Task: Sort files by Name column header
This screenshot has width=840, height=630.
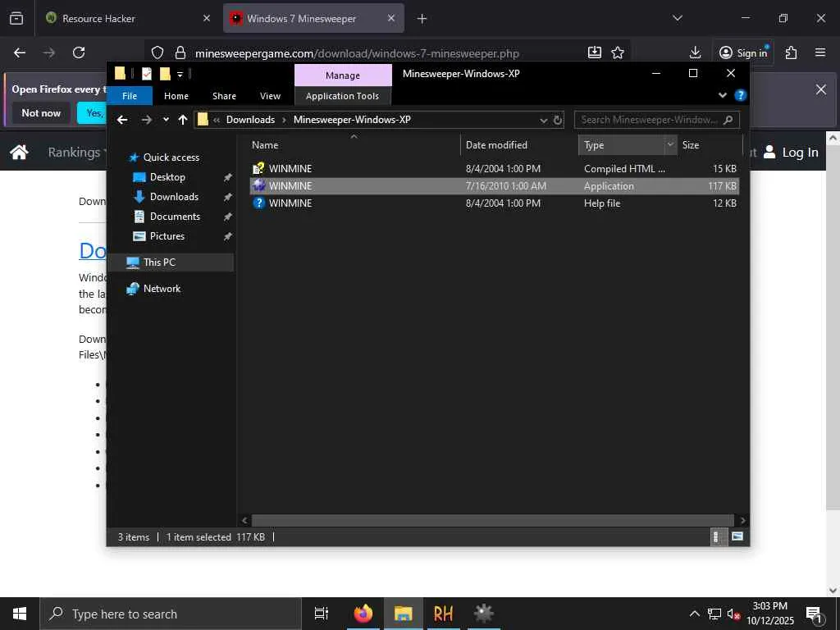Action: pyautogui.click(x=354, y=145)
